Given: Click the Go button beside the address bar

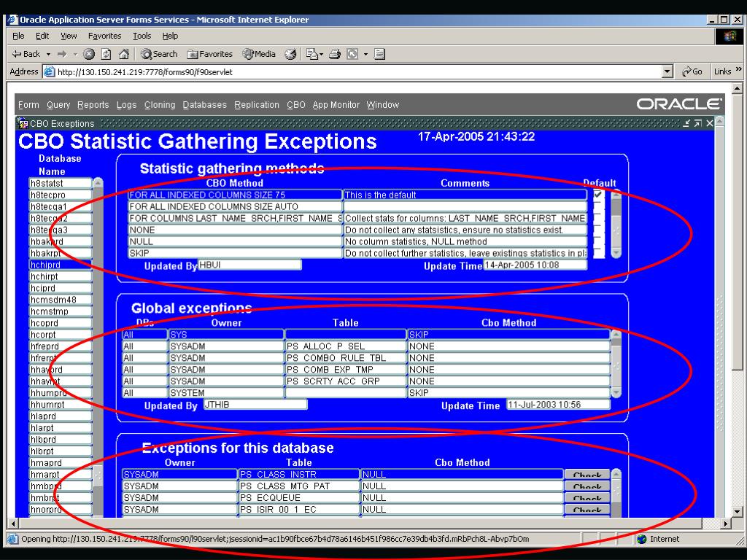Looking at the screenshot, I should 692,71.
